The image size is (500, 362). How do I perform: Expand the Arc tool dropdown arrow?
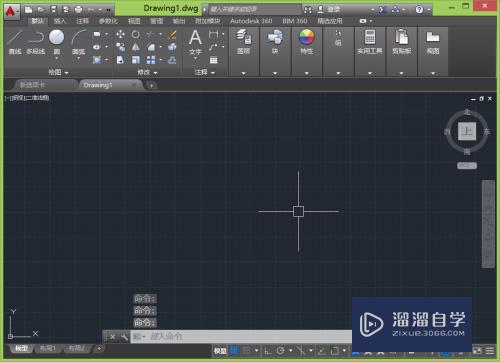pos(79,59)
